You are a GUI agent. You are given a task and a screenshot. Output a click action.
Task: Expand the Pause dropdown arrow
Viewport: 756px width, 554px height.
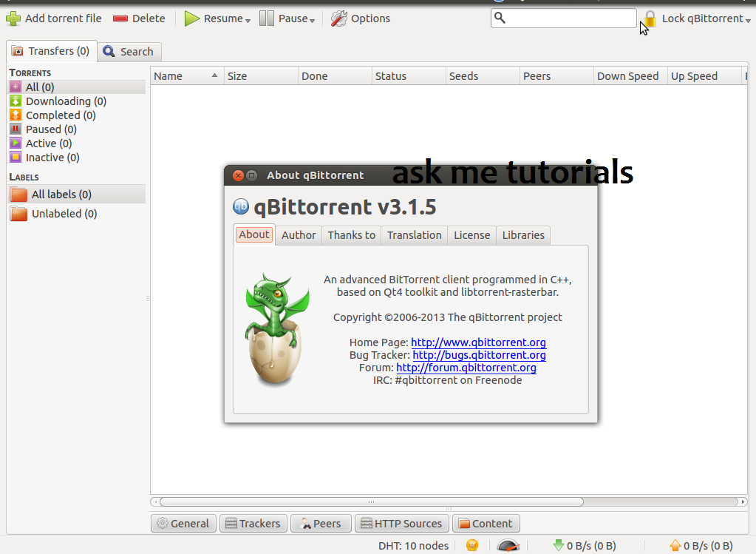312,21
